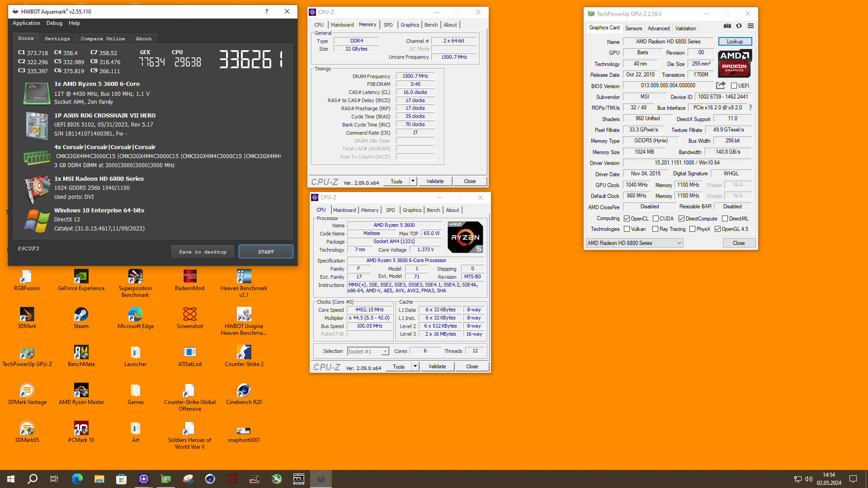Click taskbar clock showing 14:54
The height and width of the screenshot is (488, 868).
829,479
